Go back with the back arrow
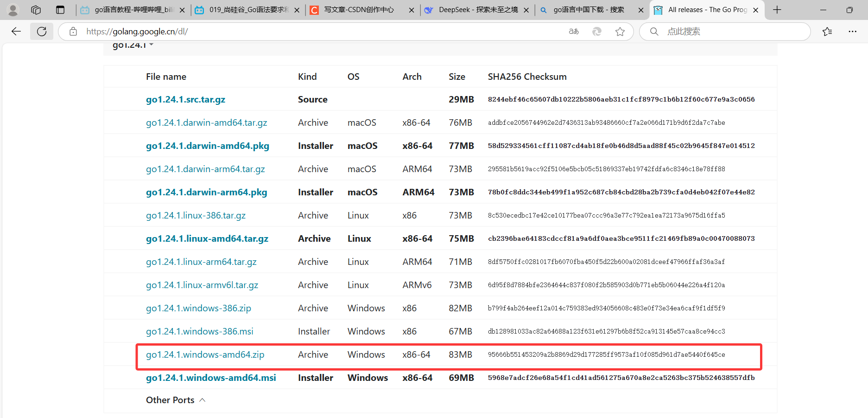Screen dimensions: 868x418 coord(16,32)
